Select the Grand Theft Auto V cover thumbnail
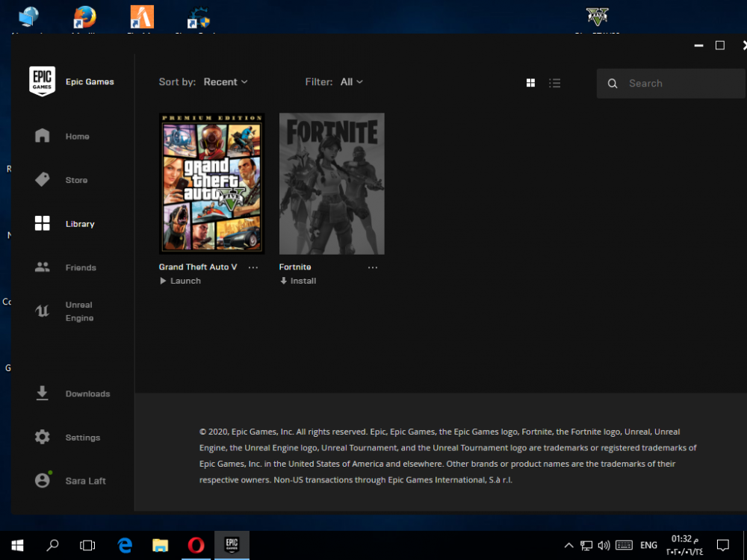747x560 pixels. 211,184
